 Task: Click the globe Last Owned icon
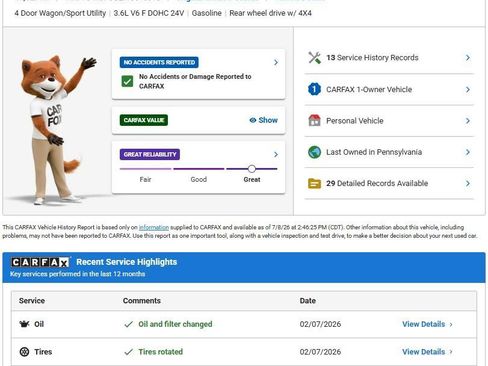pos(314,152)
